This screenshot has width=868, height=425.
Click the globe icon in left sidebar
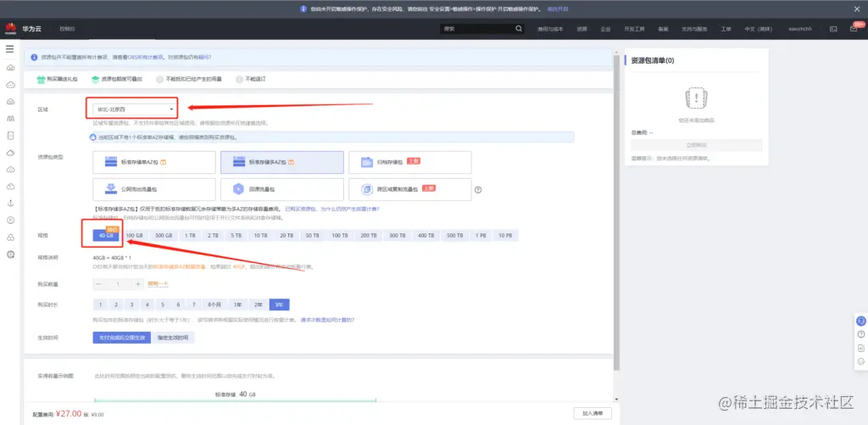click(x=10, y=254)
